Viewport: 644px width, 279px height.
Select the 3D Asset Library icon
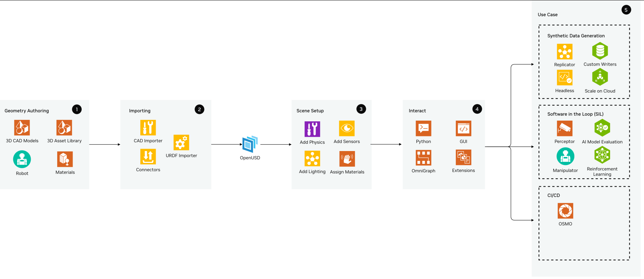point(64,128)
